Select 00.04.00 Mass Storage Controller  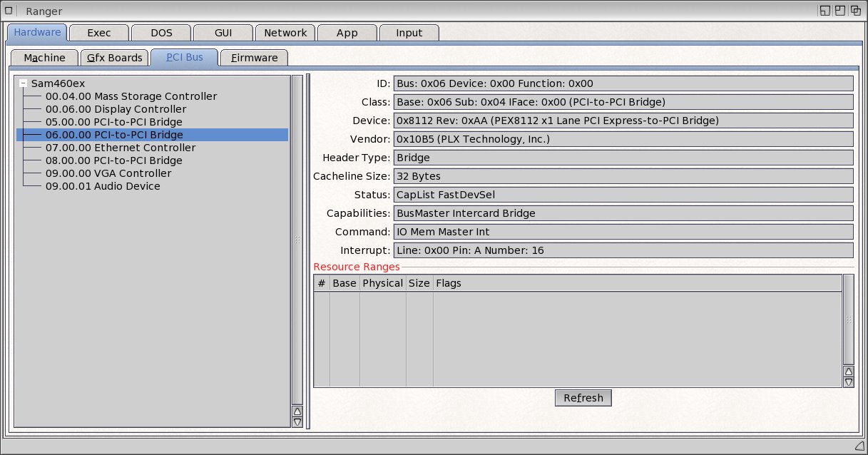131,96
